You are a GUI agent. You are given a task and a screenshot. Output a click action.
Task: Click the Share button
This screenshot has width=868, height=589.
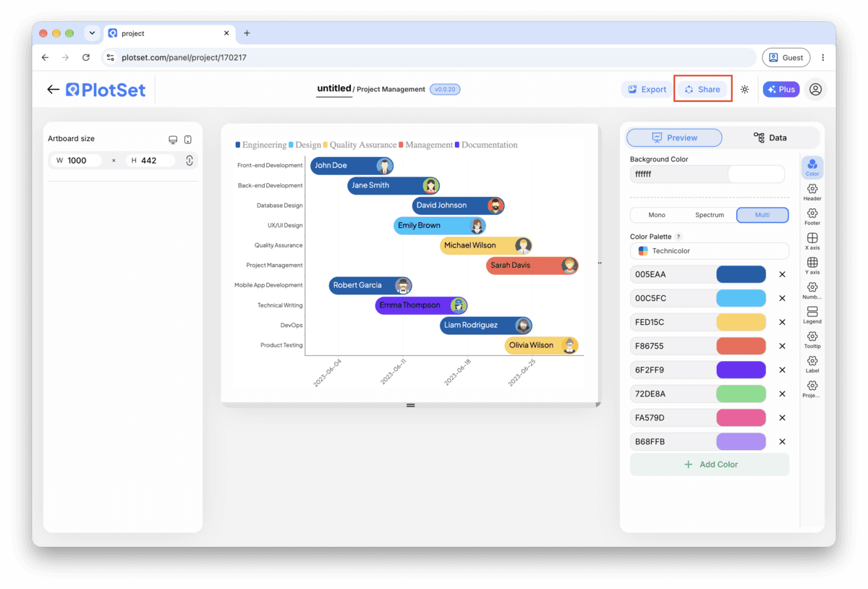702,90
